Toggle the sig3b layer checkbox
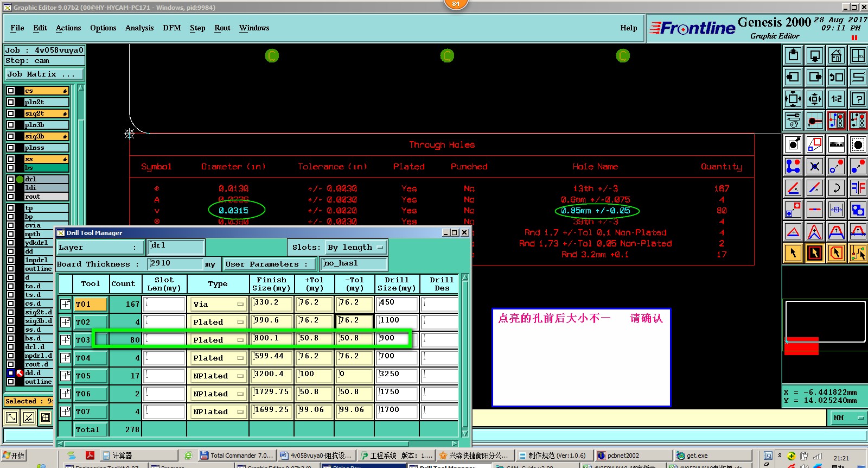 tap(11, 136)
